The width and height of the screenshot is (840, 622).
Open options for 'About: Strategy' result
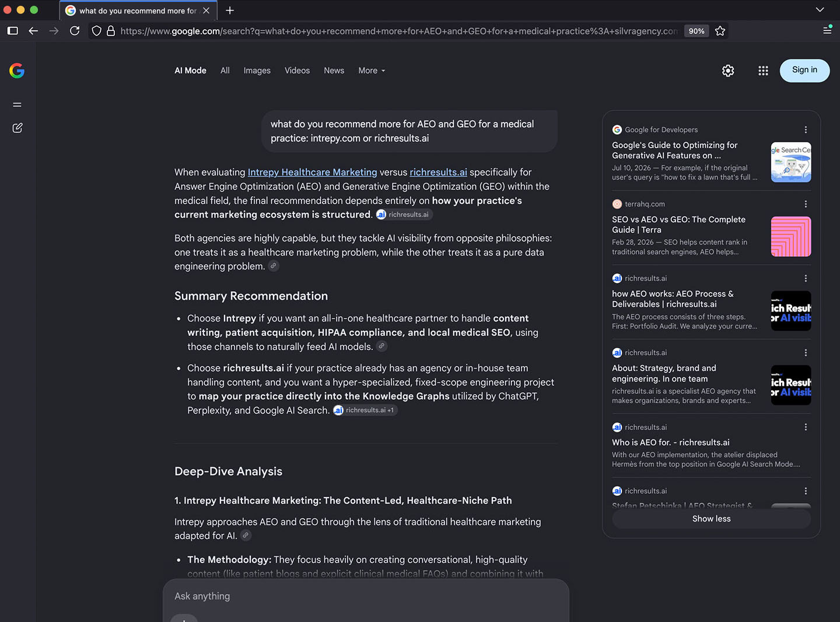tap(806, 352)
